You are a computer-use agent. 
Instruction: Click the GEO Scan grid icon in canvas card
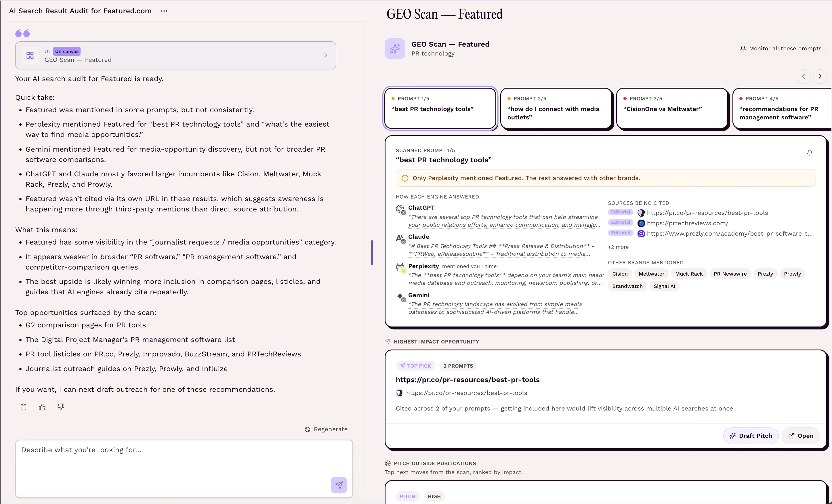(x=30, y=55)
